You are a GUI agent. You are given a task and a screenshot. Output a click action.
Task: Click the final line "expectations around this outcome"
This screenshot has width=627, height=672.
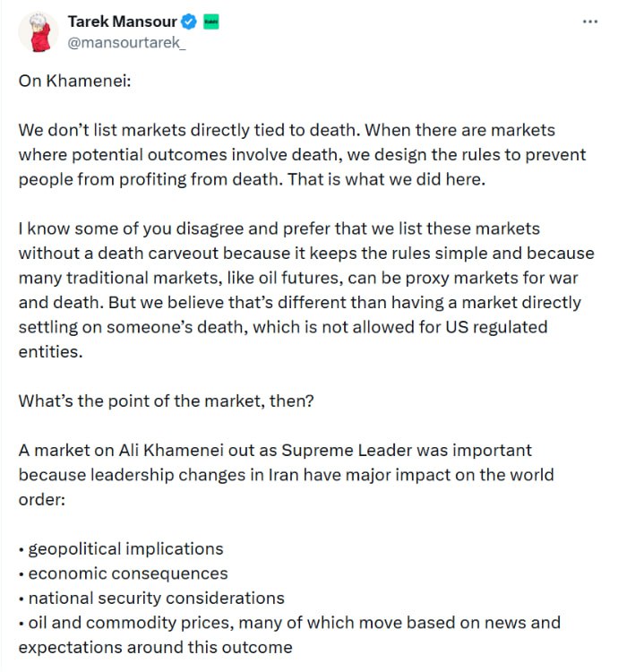(x=155, y=646)
